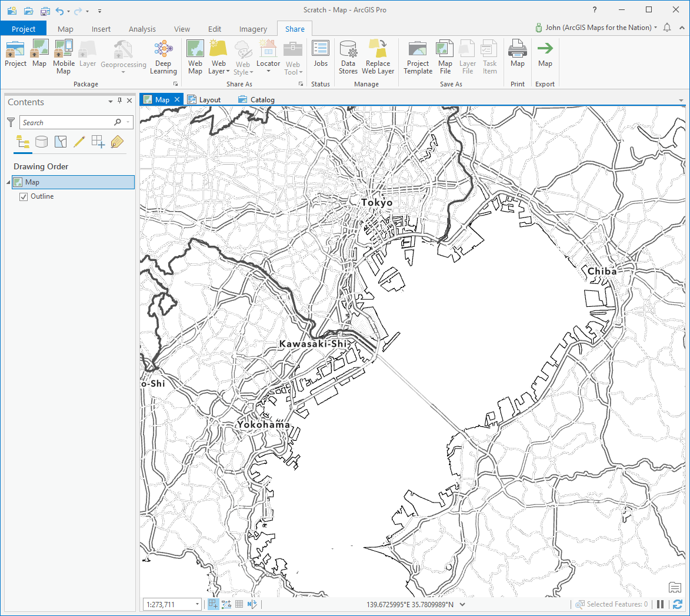Open the Edit ribbon tab

(x=215, y=29)
